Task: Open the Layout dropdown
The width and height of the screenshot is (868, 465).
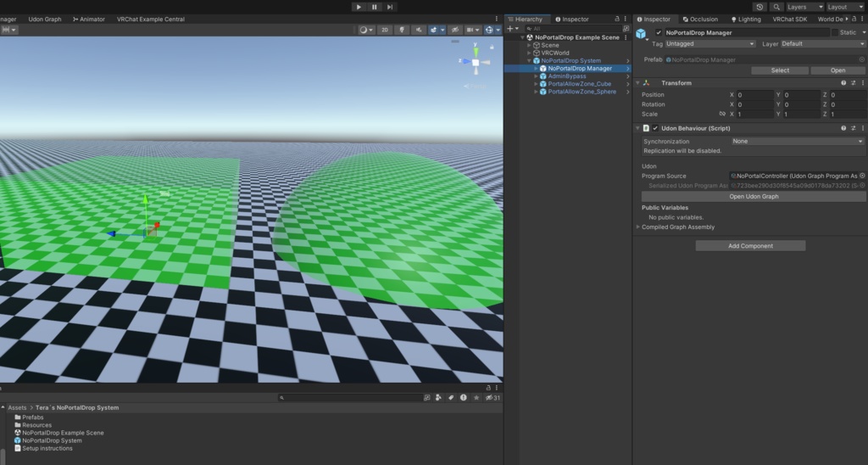Action: [845, 7]
